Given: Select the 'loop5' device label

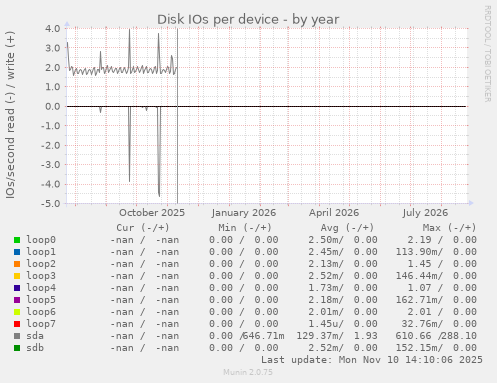Looking at the screenshot, I should coord(41,300).
